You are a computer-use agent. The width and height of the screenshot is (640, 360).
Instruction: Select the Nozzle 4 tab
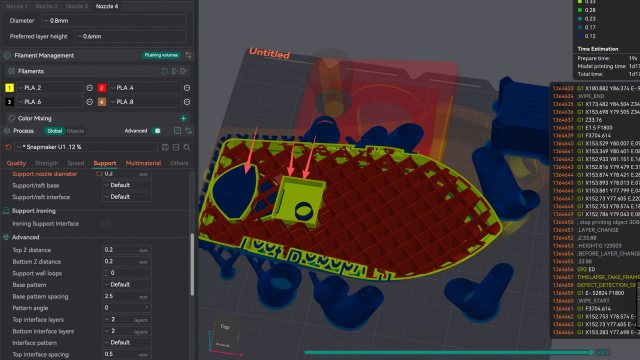pos(107,6)
